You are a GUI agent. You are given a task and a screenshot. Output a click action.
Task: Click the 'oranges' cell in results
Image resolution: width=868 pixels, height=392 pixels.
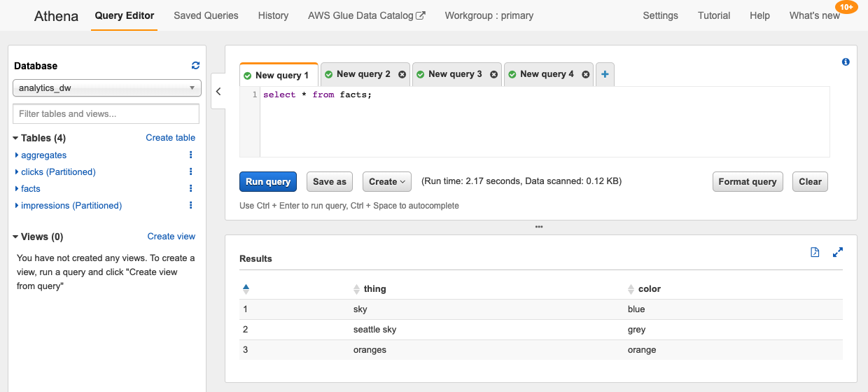point(370,350)
